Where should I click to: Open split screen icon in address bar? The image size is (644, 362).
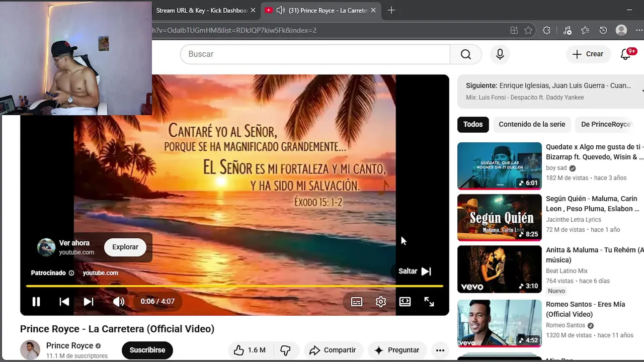coord(514,30)
